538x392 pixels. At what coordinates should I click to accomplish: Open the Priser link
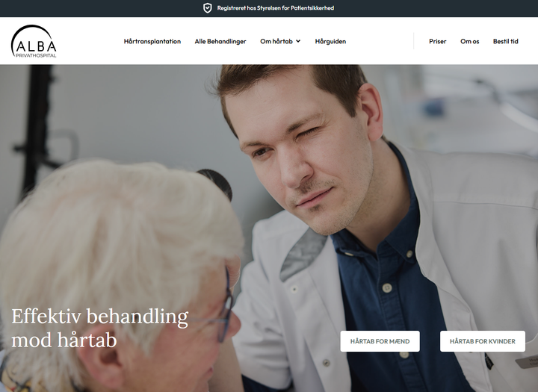[x=437, y=41]
